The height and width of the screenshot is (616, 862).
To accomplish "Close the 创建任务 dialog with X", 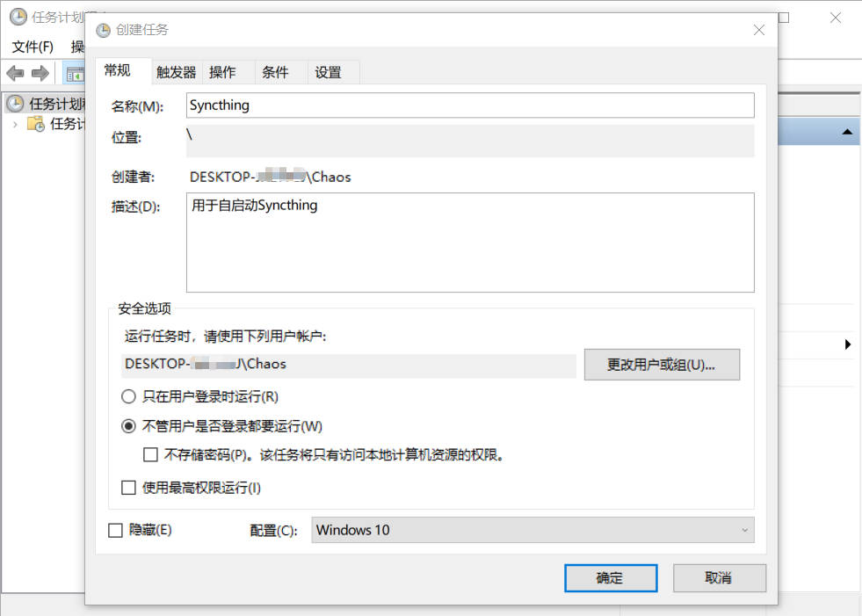I will click(759, 30).
